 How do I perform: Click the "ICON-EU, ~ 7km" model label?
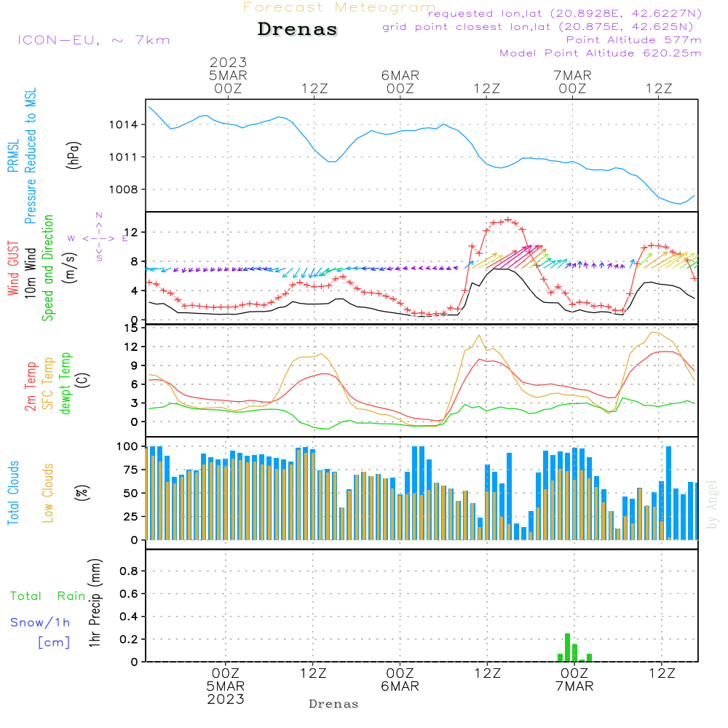pyautogui.click(x=94, y=40)
